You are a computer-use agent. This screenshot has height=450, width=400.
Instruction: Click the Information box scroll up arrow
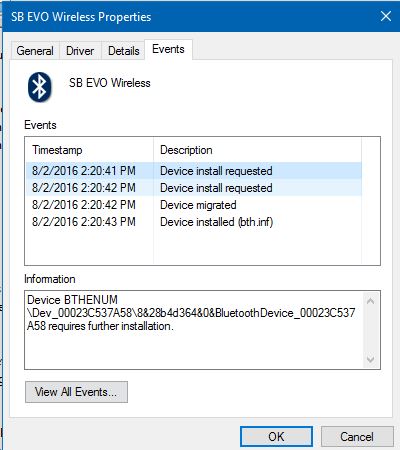click(x=371, y=301)
